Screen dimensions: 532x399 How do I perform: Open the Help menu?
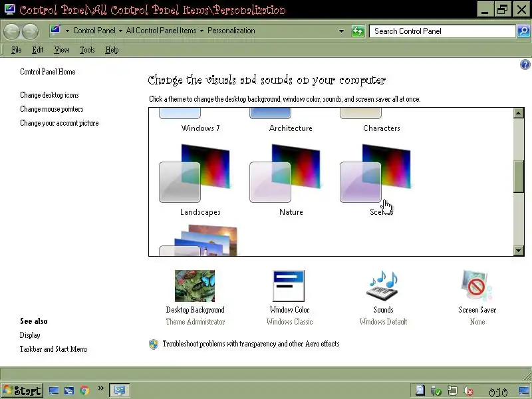click(x=112, y=51)
